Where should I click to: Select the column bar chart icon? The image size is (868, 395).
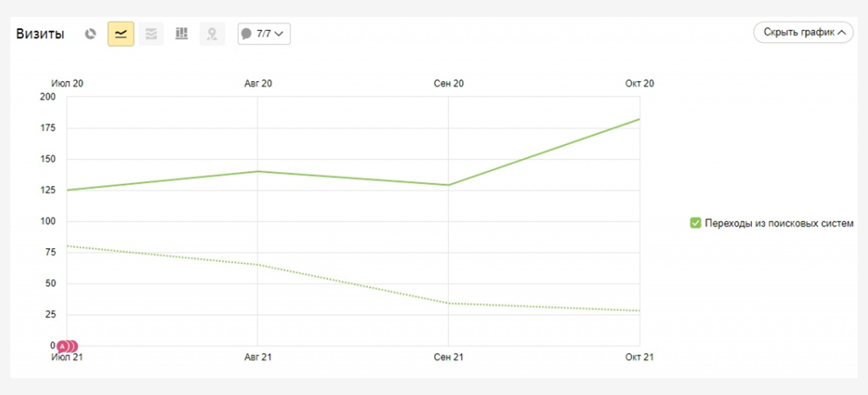(181, 34)
